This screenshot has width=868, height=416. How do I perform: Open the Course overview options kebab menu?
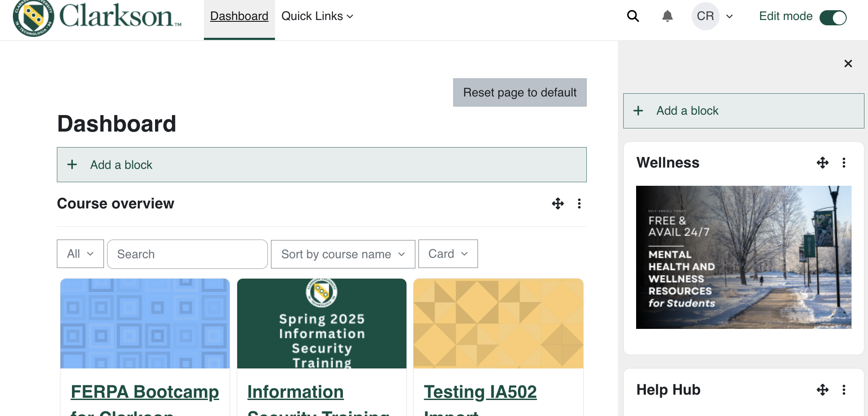click(x=579, y=204)
